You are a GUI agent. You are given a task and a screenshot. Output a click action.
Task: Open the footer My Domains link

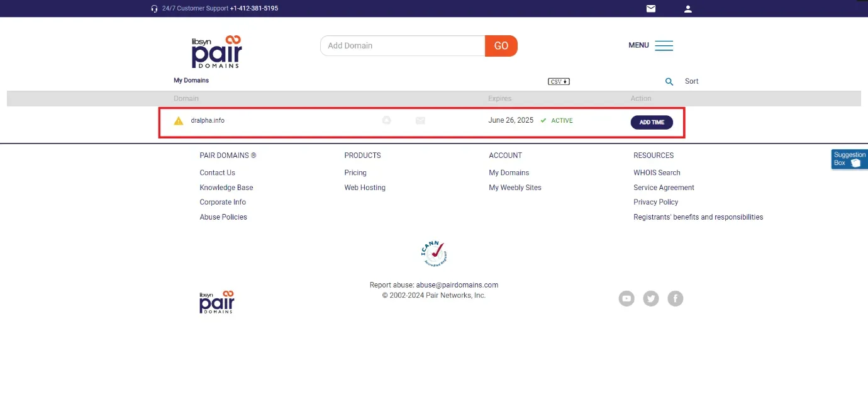click(x=509, y=173)
